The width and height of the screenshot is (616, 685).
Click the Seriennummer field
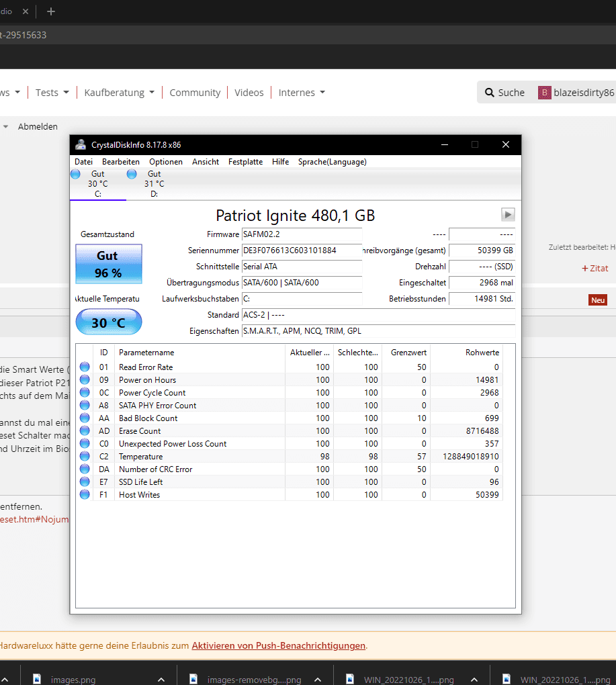[302, 250]
